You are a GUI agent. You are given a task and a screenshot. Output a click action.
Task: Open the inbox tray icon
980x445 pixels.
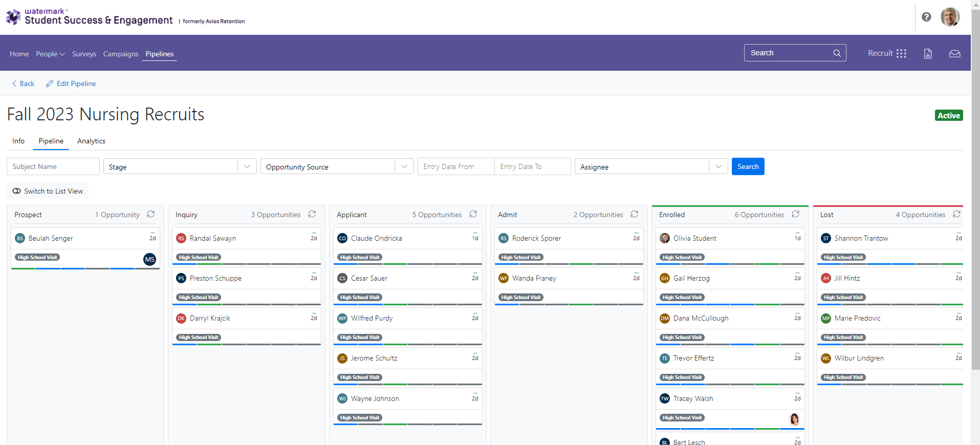954,53
